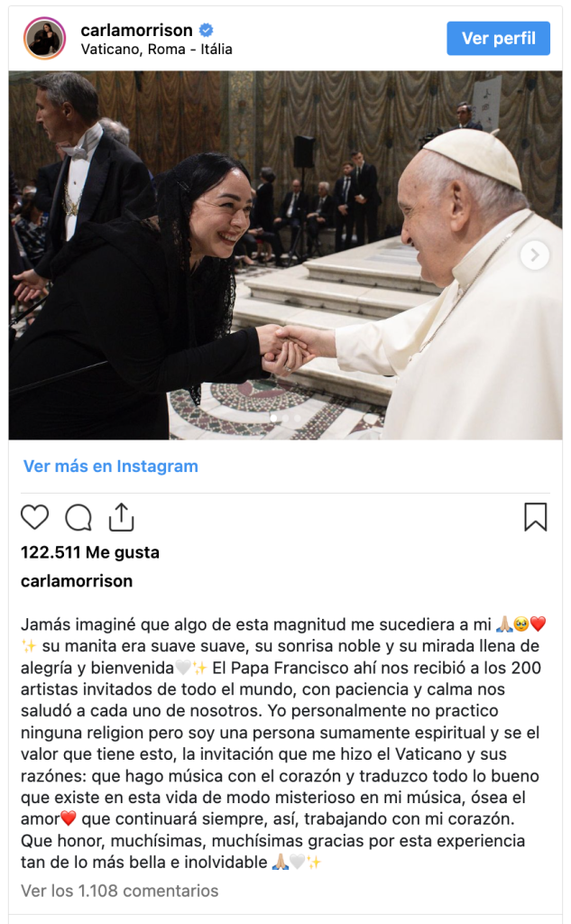Open the carlamorrison username in the header
The width and height of the screenshot is (571, 924).
tap(137, 30)
